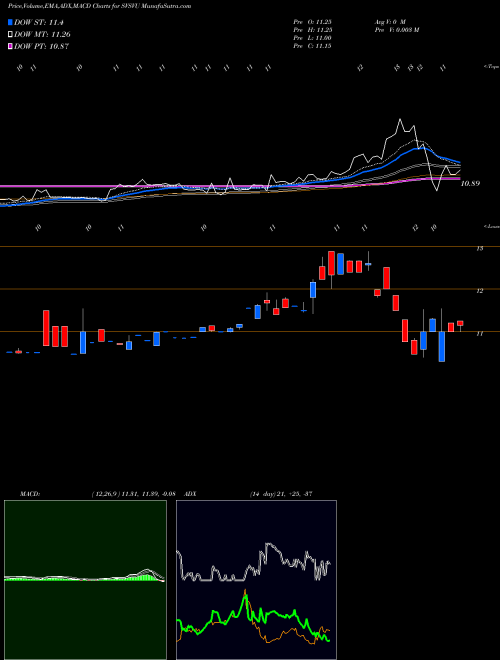The image size is (500, 660).
Task: Click the blue DOW ST legend swatch
Action: point(11,22)
